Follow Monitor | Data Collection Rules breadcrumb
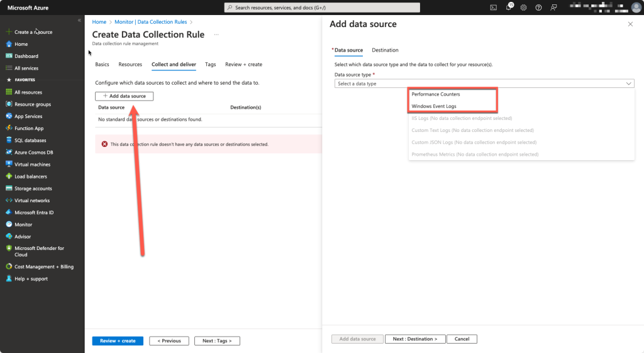 pyautogui.click(x=151, y=22)
